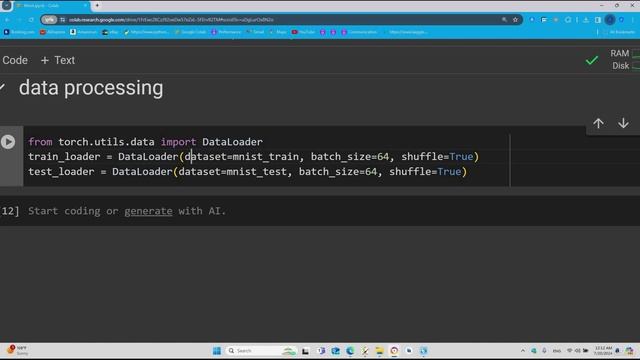Click the 'generate' link in empty cell
The image size is (640, 360).
pos(148,211)
